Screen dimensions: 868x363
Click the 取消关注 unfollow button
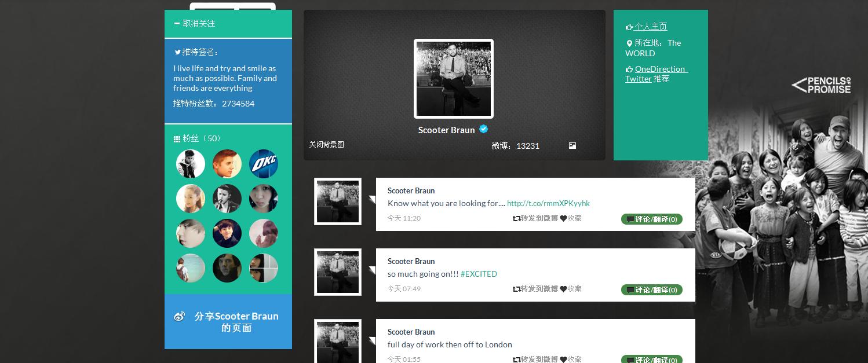click(195, 24)
